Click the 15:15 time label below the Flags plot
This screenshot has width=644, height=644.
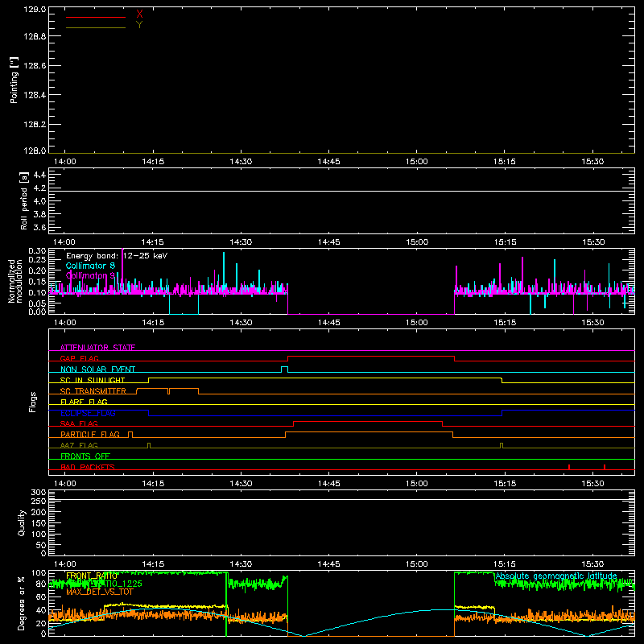[505, 484]
